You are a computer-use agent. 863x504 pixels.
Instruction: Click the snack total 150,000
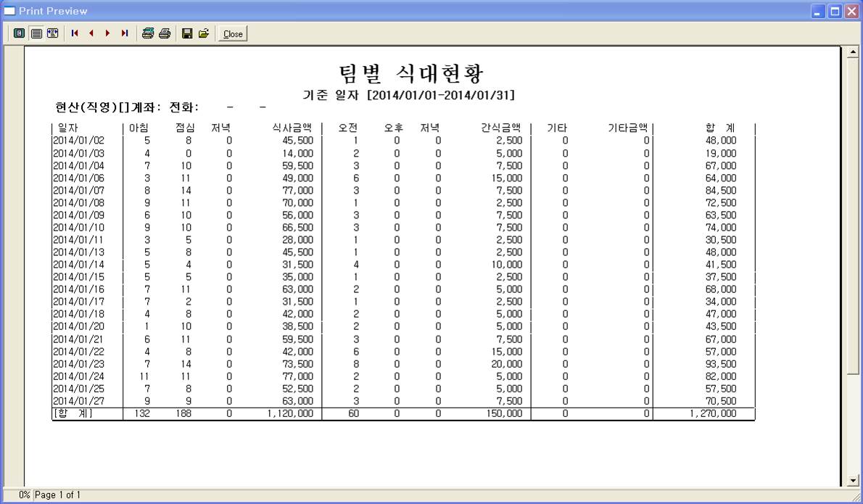coord(504,414)
